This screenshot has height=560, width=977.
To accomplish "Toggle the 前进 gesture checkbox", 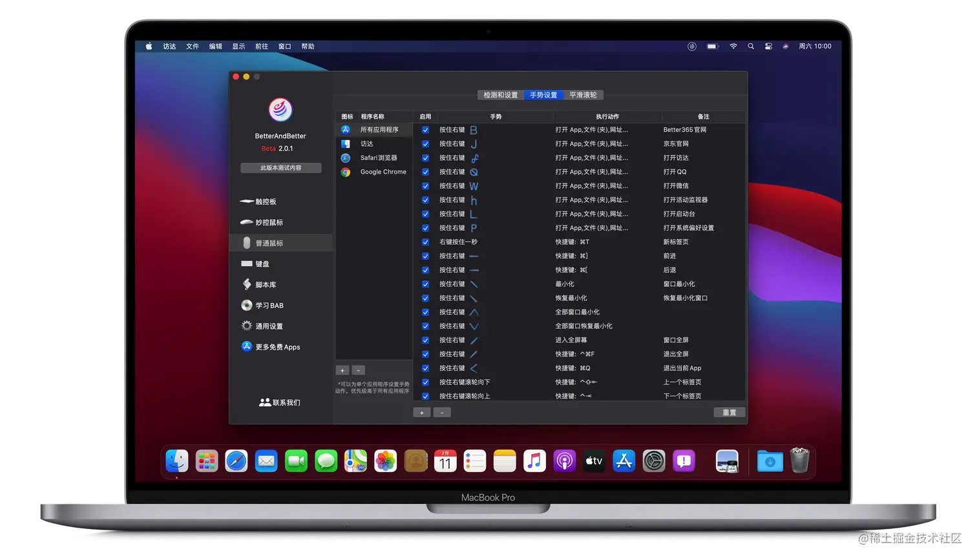I will point(425,256).
